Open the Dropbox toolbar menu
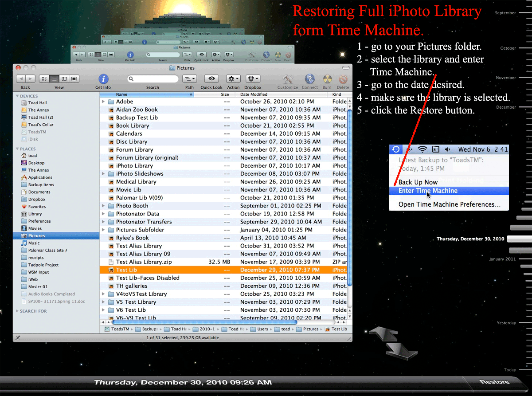This screenshot has height=396, width=532. point(253,78)
